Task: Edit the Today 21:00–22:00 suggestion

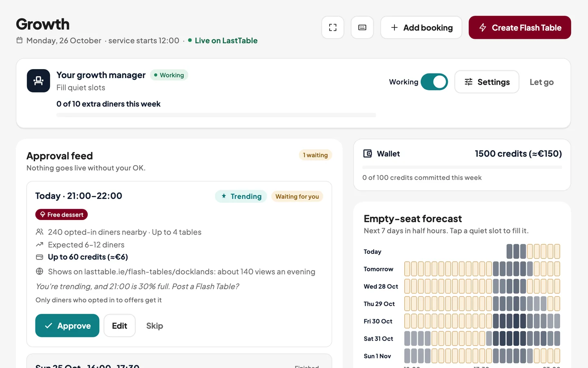Action: (x=120, y=325)
